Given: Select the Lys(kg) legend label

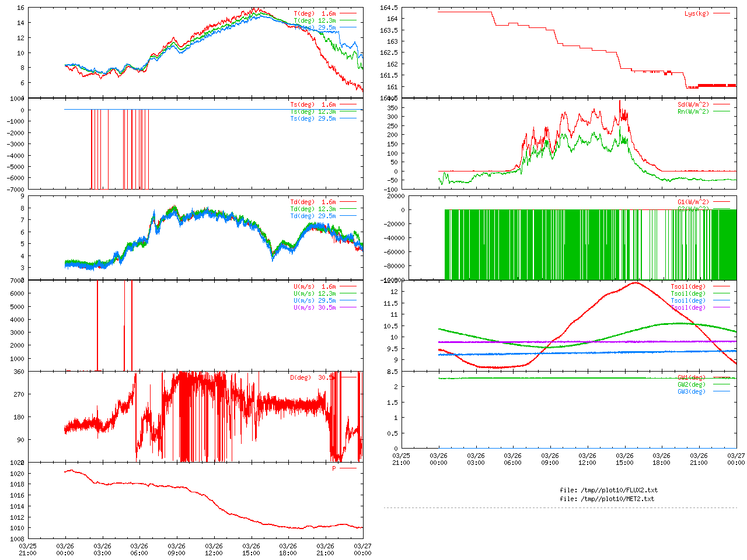Looking at the screenshot, I should [x=696, y=13].
